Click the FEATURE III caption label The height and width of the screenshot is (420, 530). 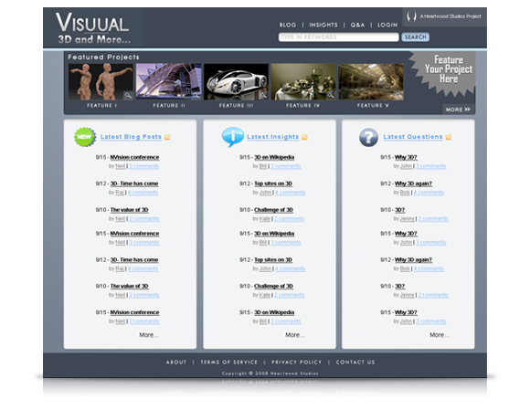236,105
